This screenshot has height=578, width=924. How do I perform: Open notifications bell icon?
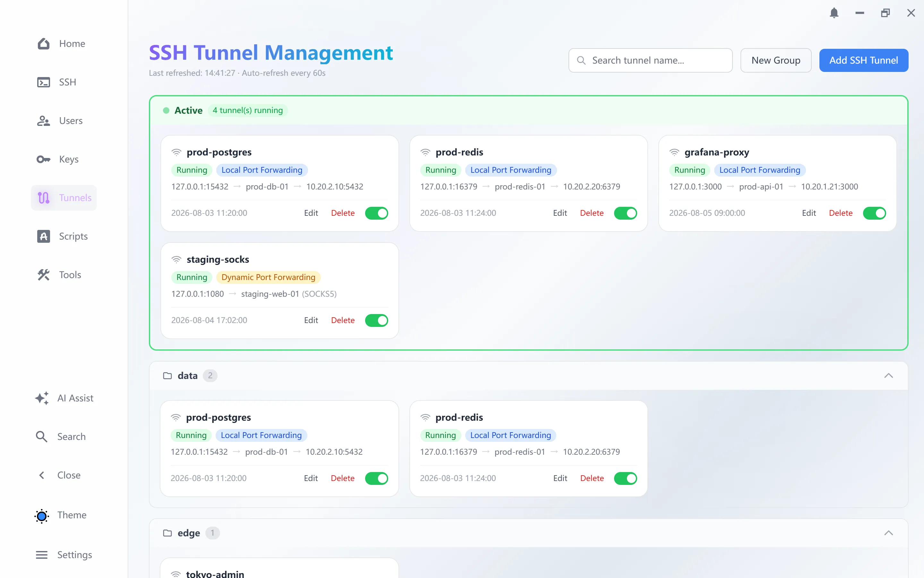tap(834, 13)
